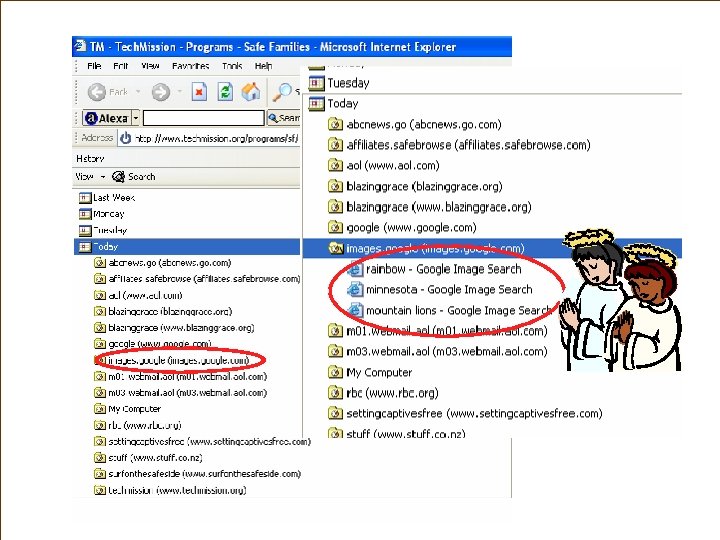Click the Alexa search input field
The height and width of the screenshot is (540, 720).
click(x=203, y=118)
